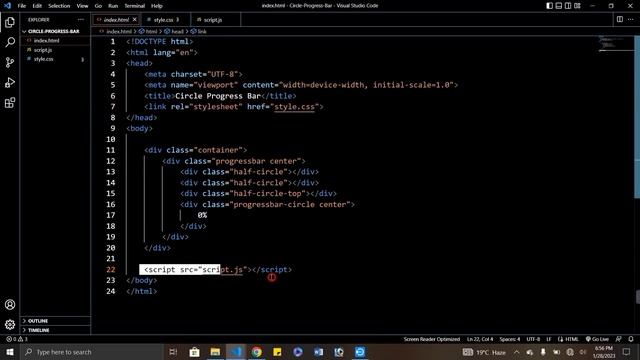The height and width of the screenshot is (360, 640).
Task: Open the Manage gear settings icon
Action: pos(10,324)
